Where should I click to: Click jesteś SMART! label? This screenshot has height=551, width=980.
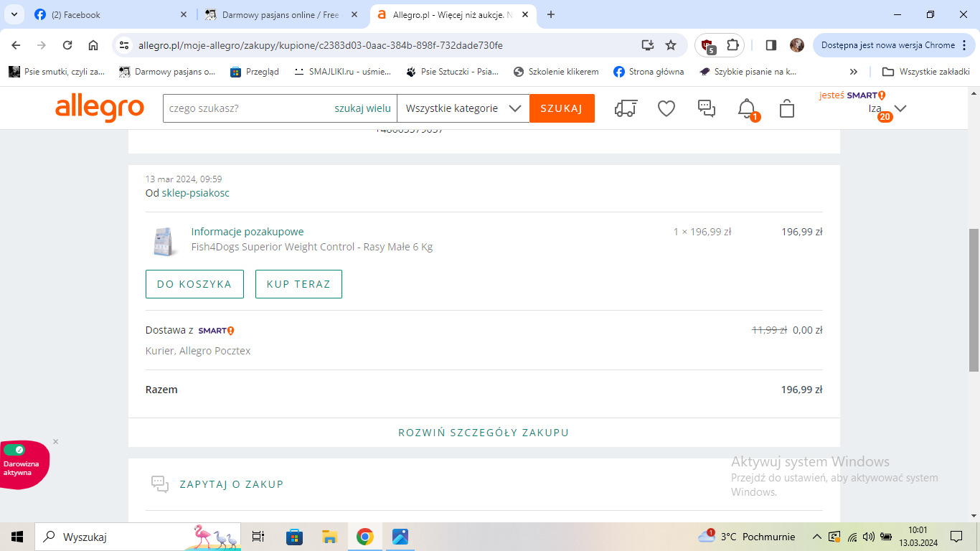[852, 95]
